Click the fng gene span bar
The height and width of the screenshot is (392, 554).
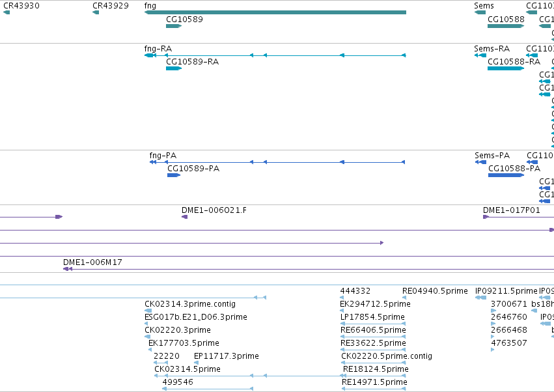pos(275,12)
